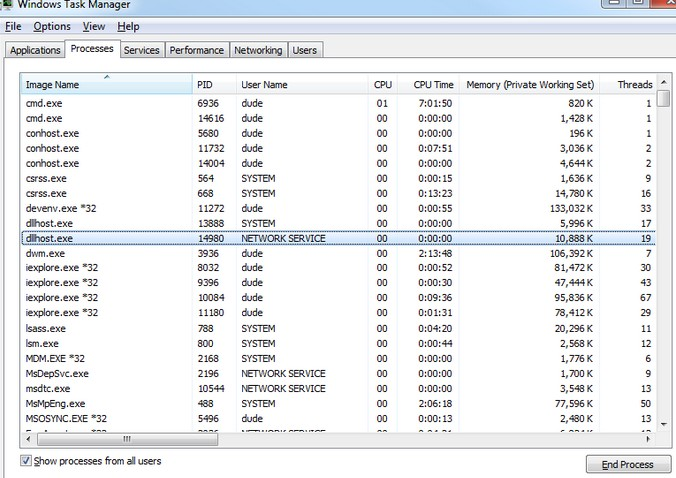Click the vertical scrollbar thumb
The height and width of the screenshot is (478, 676).
(664, 98)
